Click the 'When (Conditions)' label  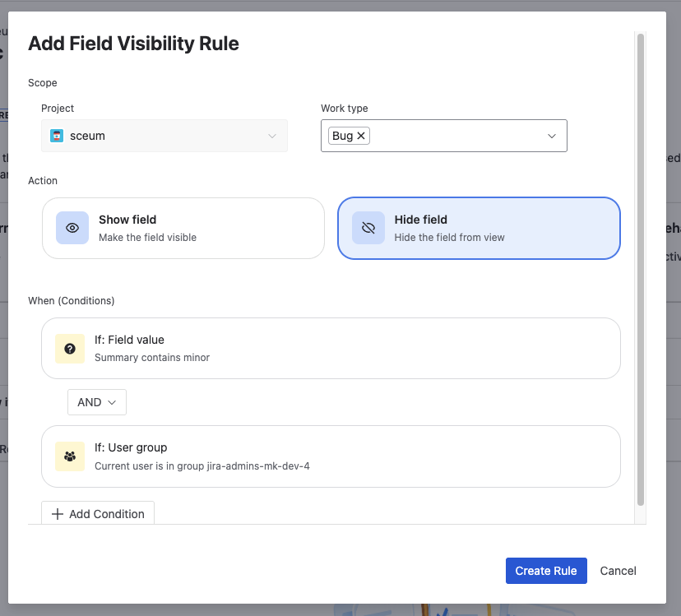tap(72, 301)
